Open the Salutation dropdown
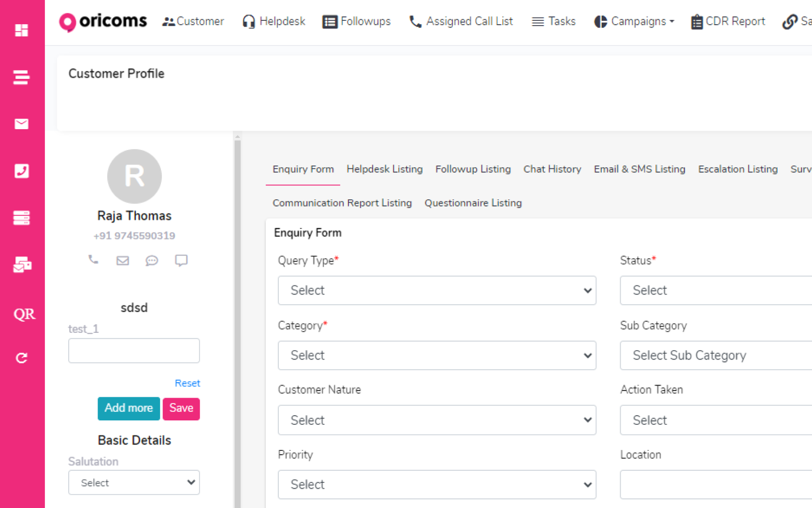812x508 pixels. pos(134,483)
